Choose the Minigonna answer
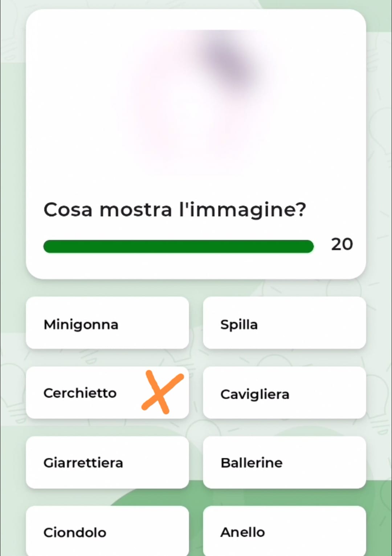392x556 pixels. tap(107, 323)
